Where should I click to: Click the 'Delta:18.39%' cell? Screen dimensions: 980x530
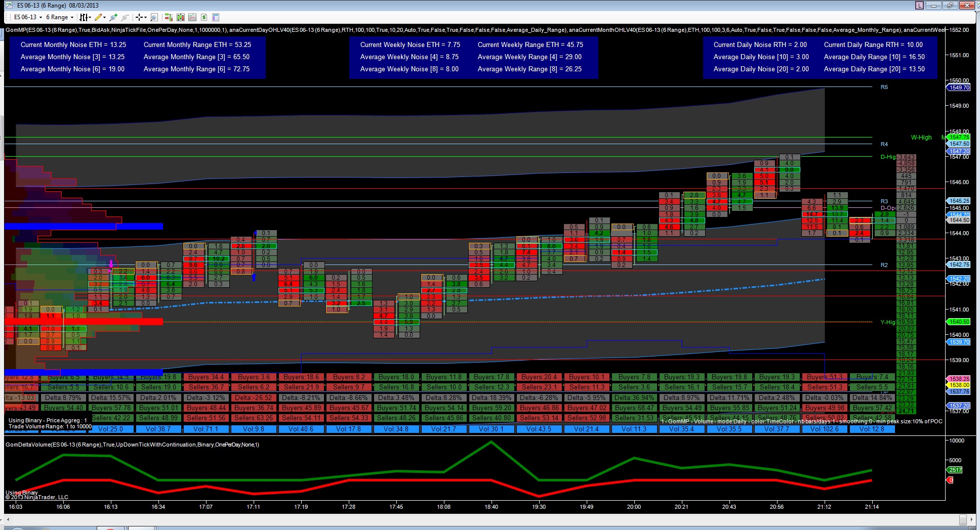point(491,398)
